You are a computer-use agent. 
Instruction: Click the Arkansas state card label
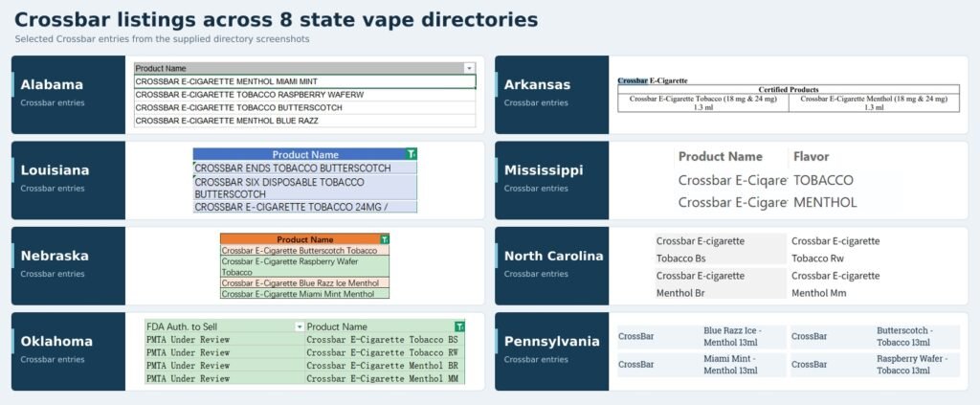(537, 85)
